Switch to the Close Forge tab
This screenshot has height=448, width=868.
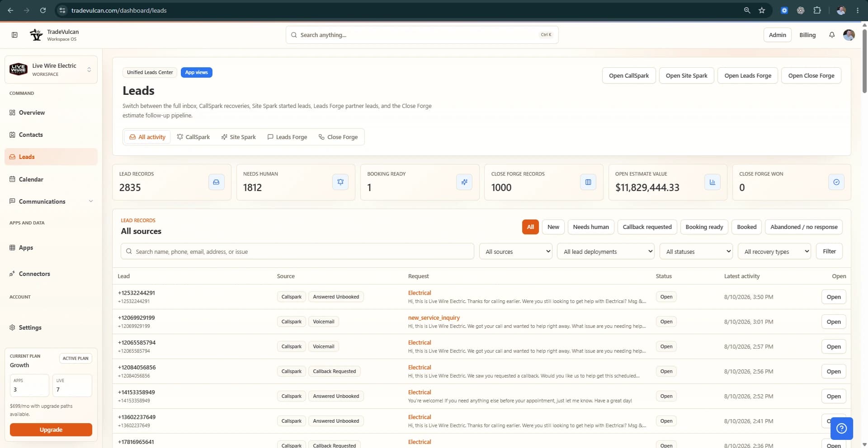(x=338, y=137)
